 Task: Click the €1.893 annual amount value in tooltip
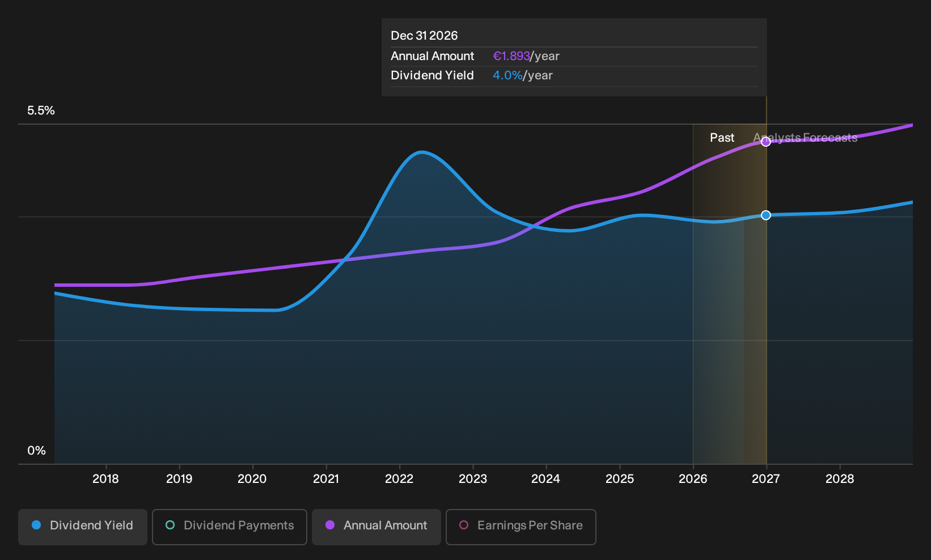pos(511,56)
